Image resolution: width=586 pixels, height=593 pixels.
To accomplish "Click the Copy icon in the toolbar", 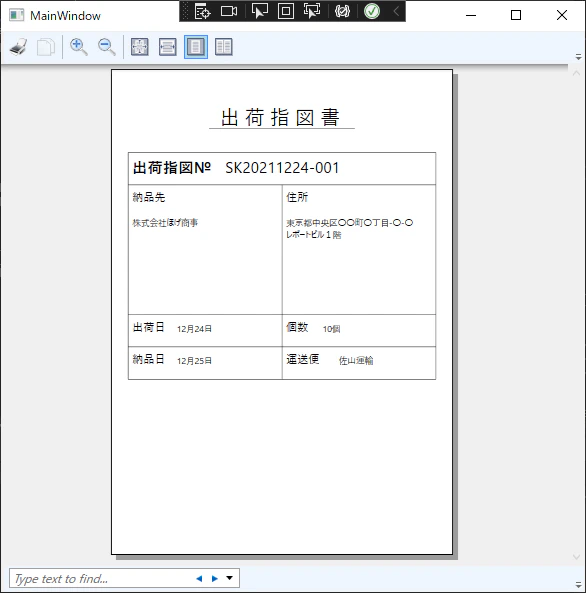I will [x=46, y=47].
